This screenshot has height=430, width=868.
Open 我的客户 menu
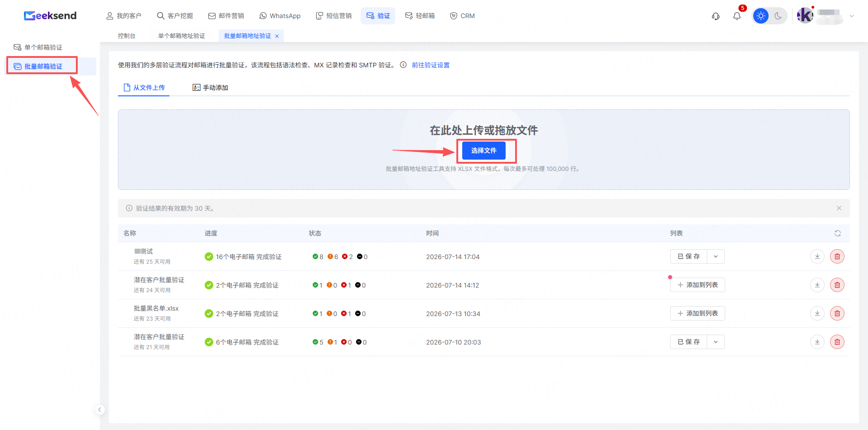(124, 16)
